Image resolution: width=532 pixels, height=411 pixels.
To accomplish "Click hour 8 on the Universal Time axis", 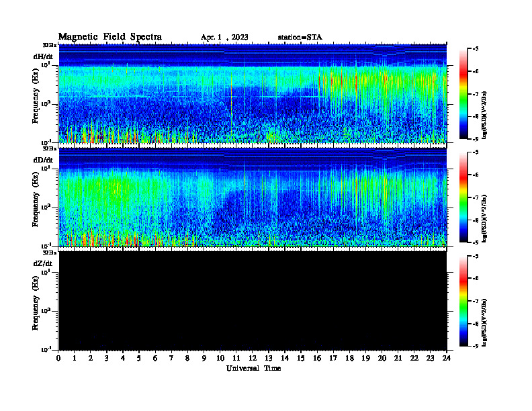I will pyautogui.click(x=187, y=358).
